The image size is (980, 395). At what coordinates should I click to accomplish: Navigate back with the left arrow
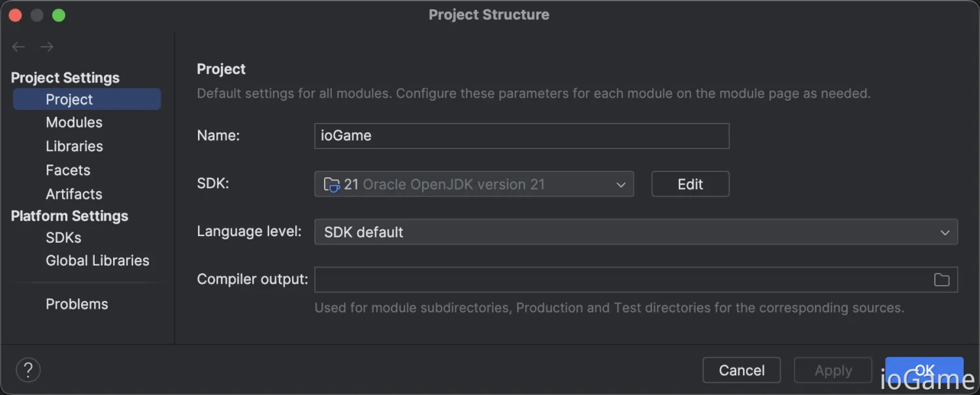point(18,46)
